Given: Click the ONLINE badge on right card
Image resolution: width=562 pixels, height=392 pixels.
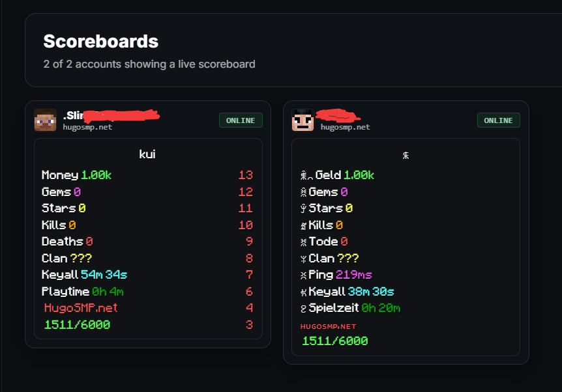Looking at the screenshot, I should tap(499, 120).
